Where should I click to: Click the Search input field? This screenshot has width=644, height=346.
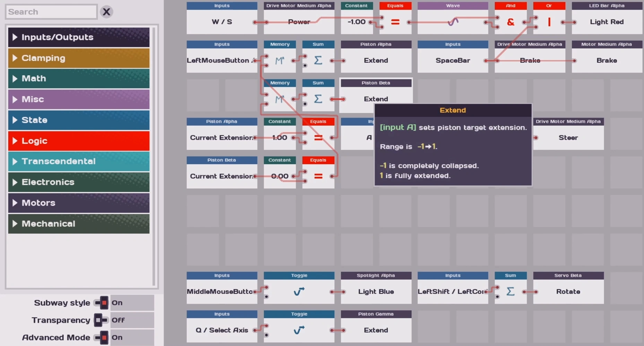51,12
